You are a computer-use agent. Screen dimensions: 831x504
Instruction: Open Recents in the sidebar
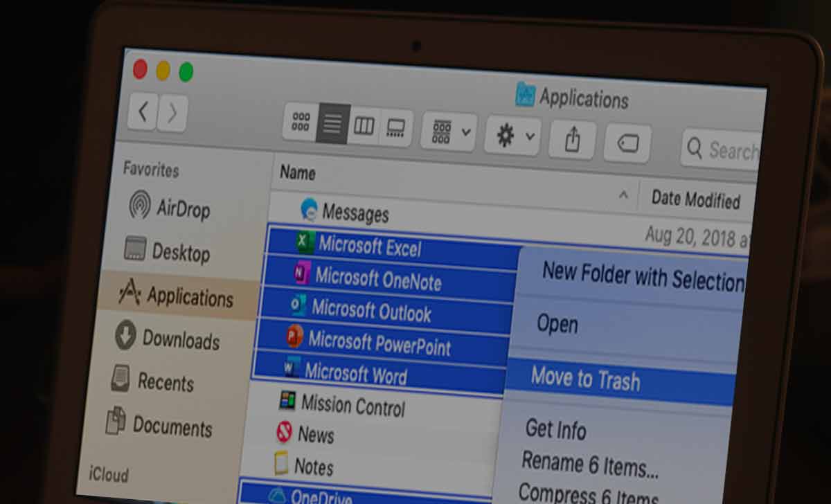coord(152,381)
